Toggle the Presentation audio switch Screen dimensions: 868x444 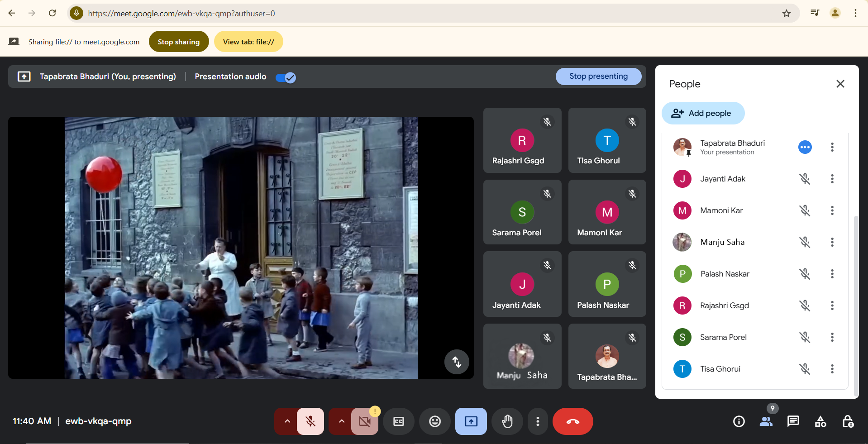pos(286,77)
